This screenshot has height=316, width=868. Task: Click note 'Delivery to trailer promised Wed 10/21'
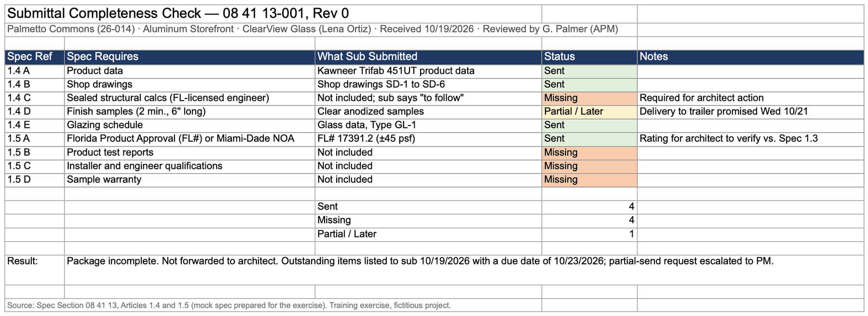pyautogui.click(x=750, y=111)
